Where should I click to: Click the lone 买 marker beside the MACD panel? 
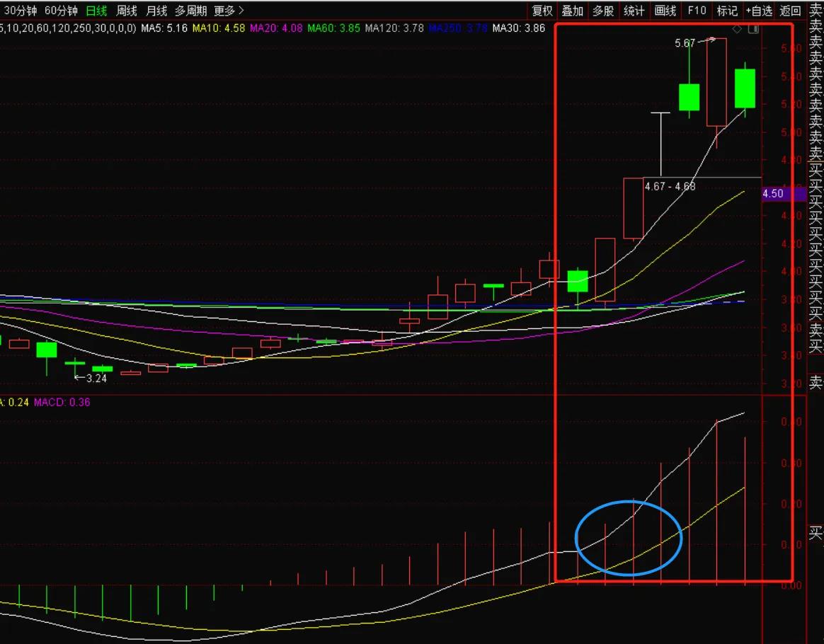(815, 533)
